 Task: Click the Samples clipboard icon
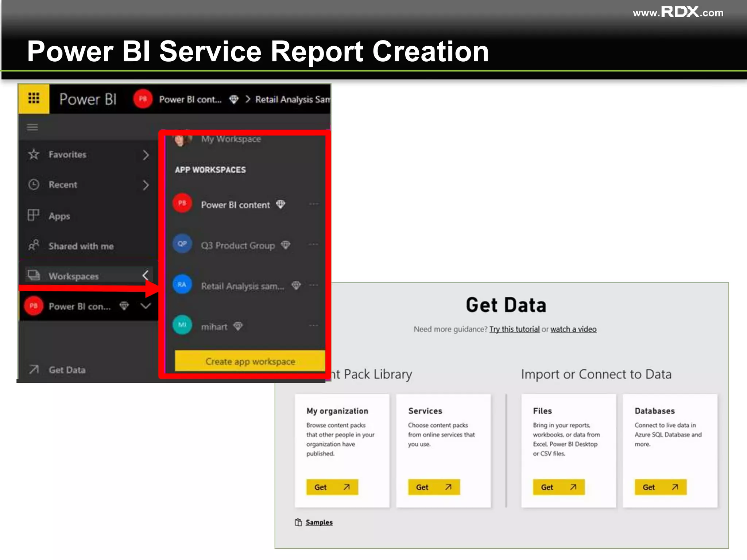point(298,522)
